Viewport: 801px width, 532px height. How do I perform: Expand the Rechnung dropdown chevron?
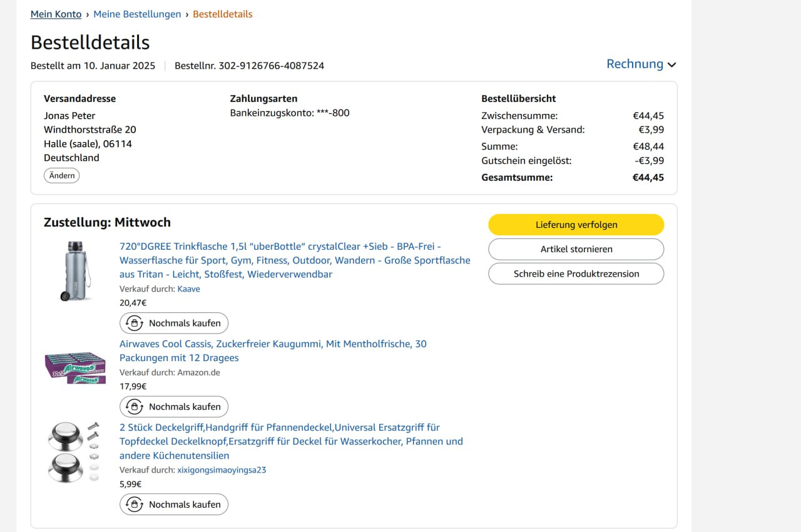pyautogui.click(x=672, y=64)
